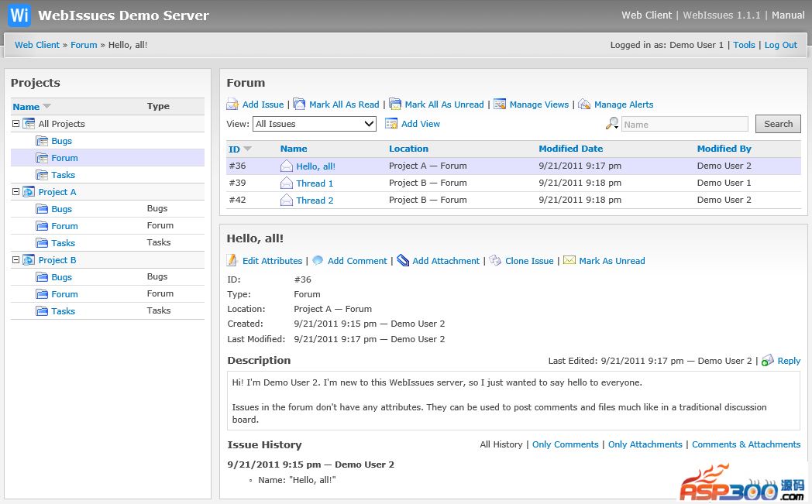Click the Add Comment bubble icon
This screenshot has width=812, height=504.
click(x=318, y=261)
